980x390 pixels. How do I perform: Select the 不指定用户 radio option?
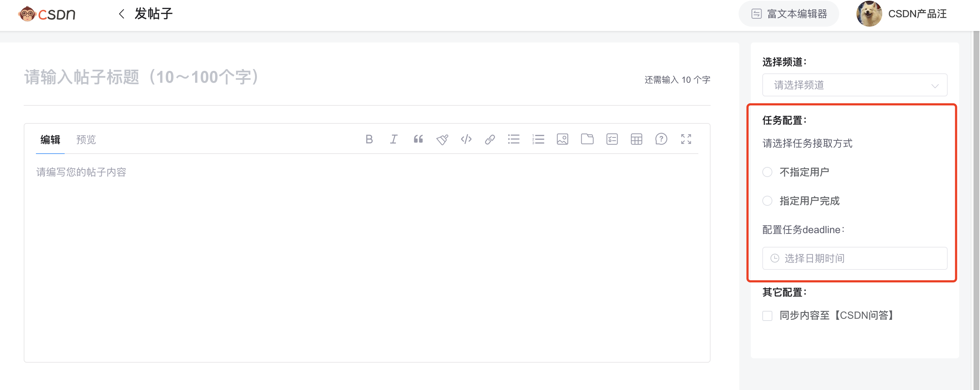767,172
